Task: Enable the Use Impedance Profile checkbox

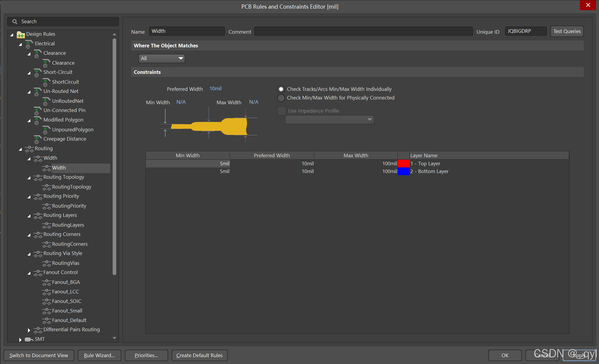Action: 282,111
